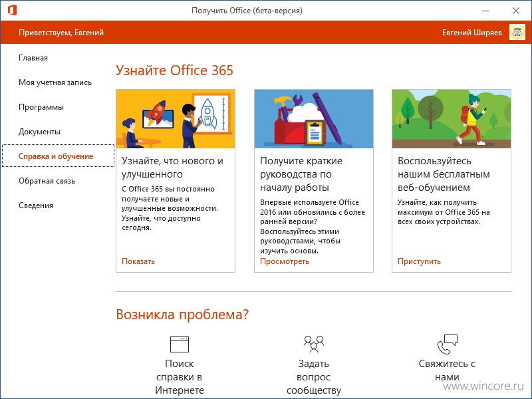
Task: Click the Просмотреть link
Action: (285, 261)
